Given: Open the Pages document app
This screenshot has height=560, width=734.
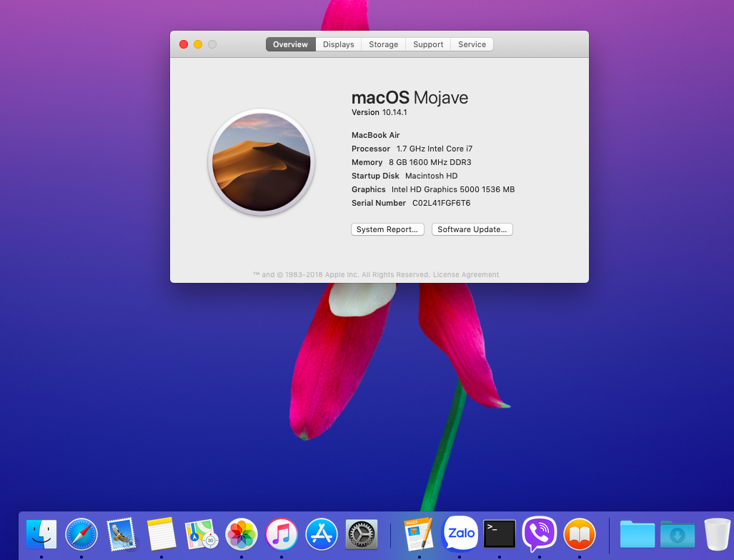Looking at the screenshot, I should pyautogui.click(x=420, y=534).
